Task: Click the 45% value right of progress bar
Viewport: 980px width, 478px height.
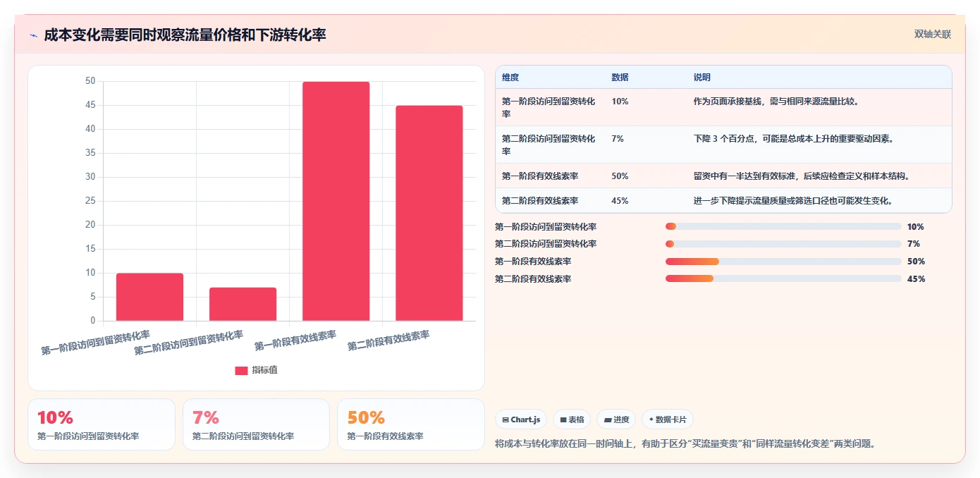Action: point(917,279)
